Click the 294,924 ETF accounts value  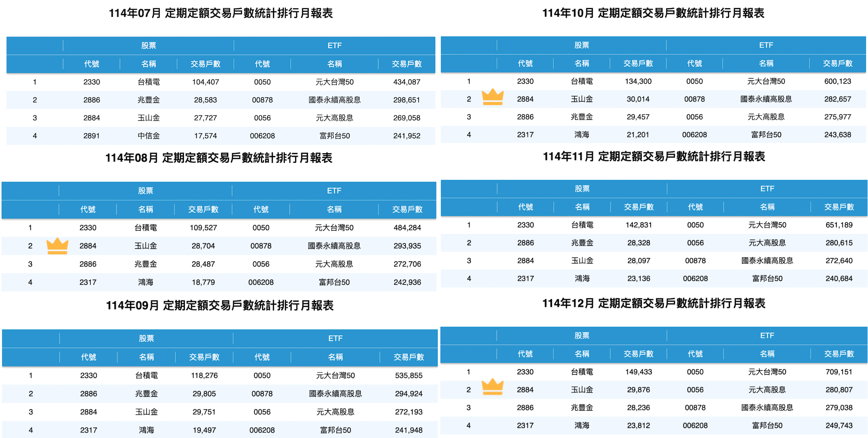(408, 394)
